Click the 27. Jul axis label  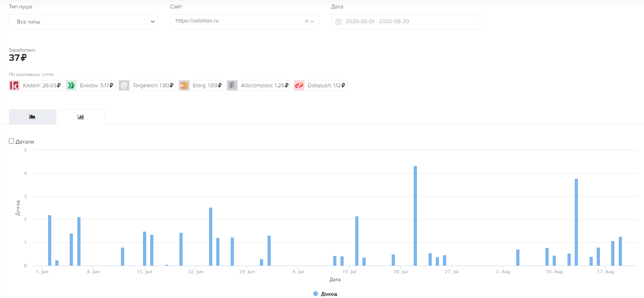(452, 272)
